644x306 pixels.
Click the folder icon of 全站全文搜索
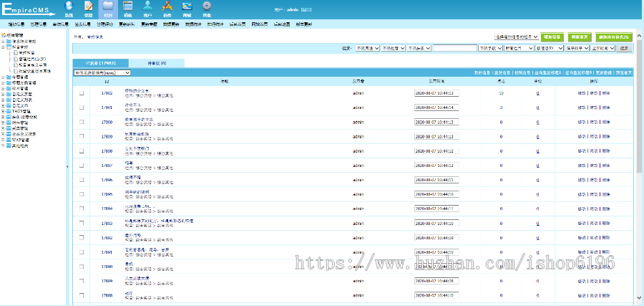9,134
